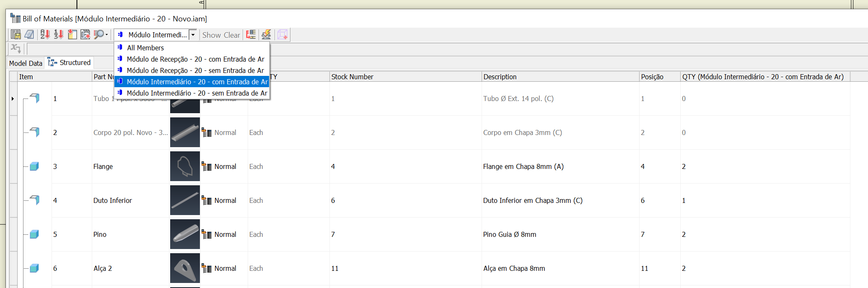Click the View Options magnifier icon
The image size is (868, 288).
(x=99, y=35)
